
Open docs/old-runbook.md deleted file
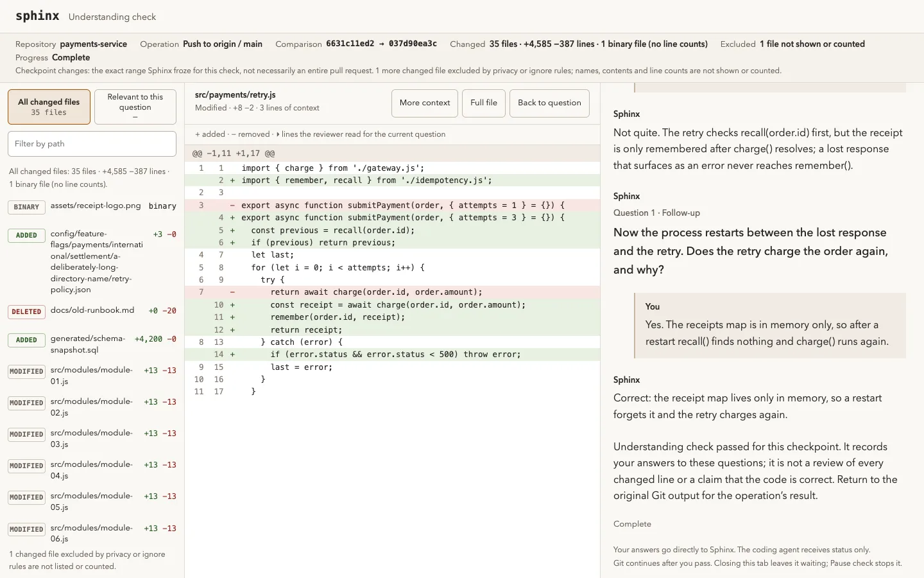pos(92,311)
